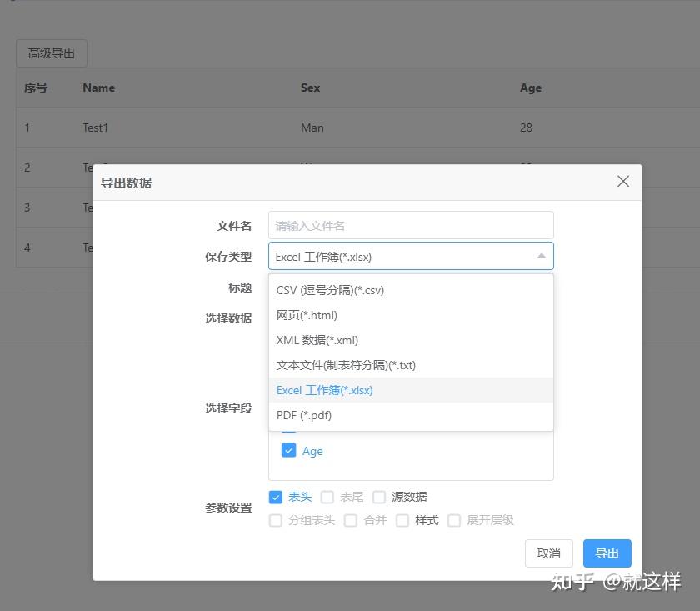Check the 样式 option
The height and width of the screenshot is (611, 700).
click(x=402, y=520)
